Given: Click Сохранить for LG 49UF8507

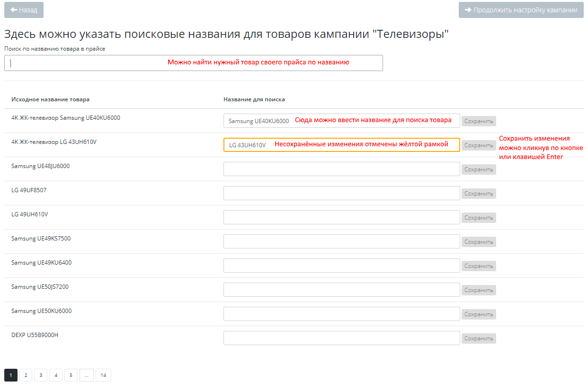Looking at the screenshot, I should coord(479,194).
